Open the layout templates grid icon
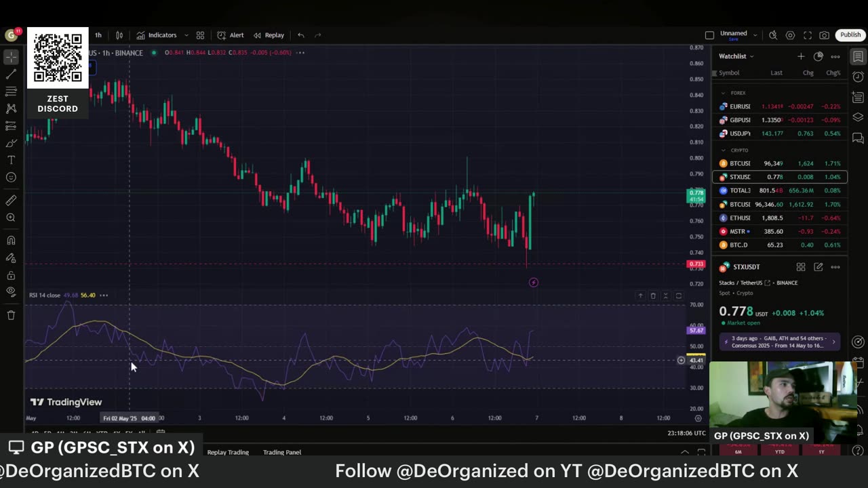 coord(200,35)
